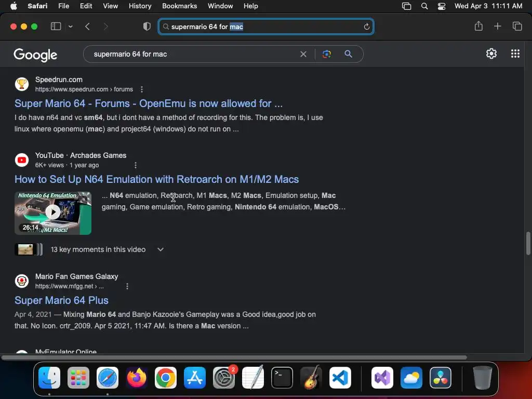Screen dimensions: 532x399
Task: Open Google Chrome from the Dock
Action: pyautogui.click(x=166, y=378)
